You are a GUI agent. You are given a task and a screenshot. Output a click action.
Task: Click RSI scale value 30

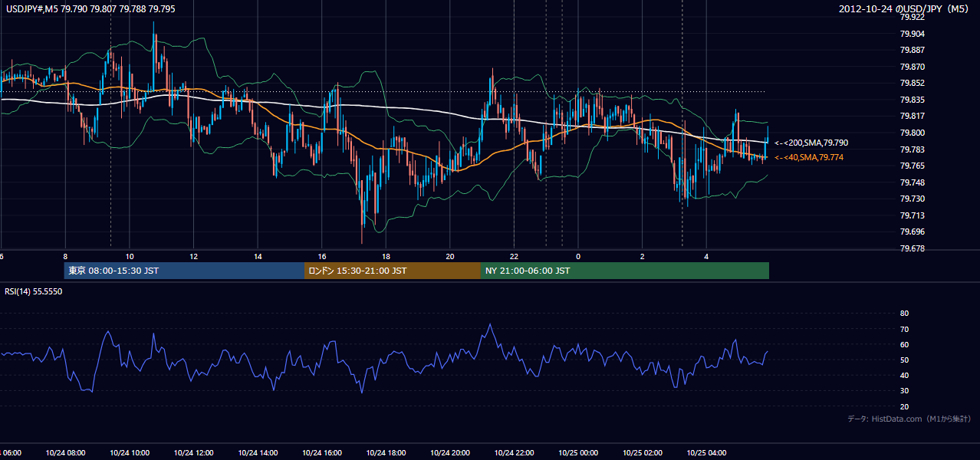point(904,391)
